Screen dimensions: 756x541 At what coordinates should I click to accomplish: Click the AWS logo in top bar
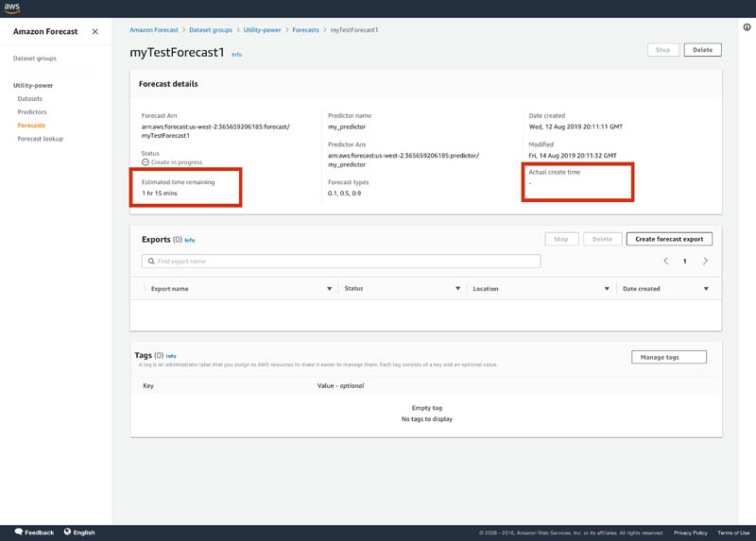click(x=11, y=8)
